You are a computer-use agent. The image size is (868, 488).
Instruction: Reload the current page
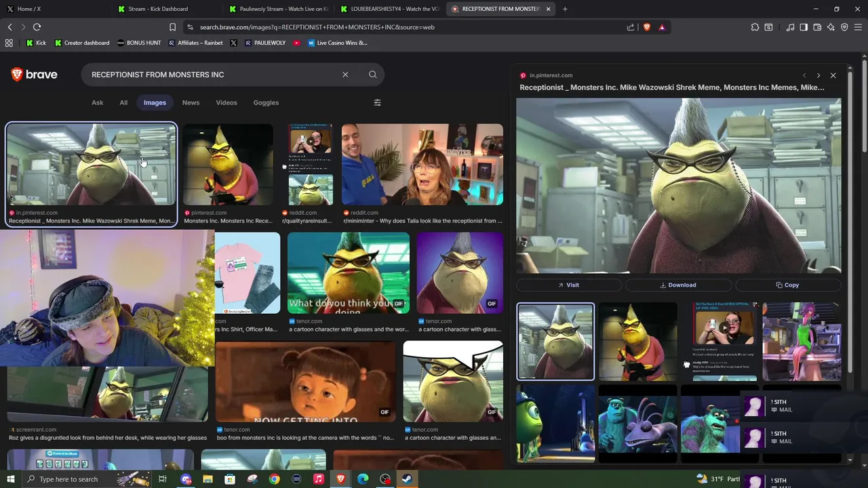[x=37, y=27]
